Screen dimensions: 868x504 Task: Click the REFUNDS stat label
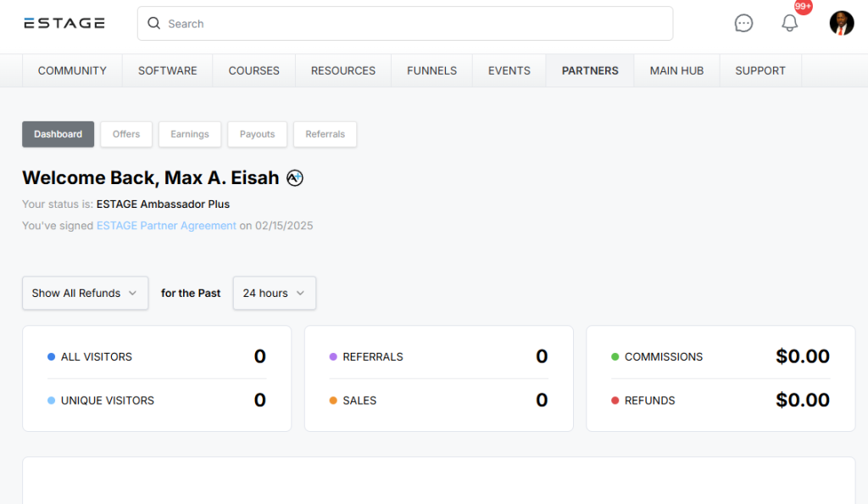(x=649, y=400)
